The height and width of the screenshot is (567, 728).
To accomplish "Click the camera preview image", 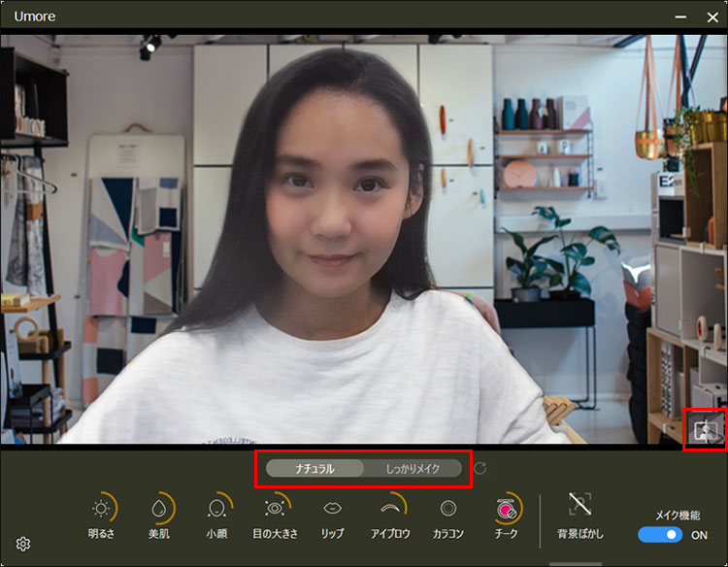I will (x=364, y=243).
